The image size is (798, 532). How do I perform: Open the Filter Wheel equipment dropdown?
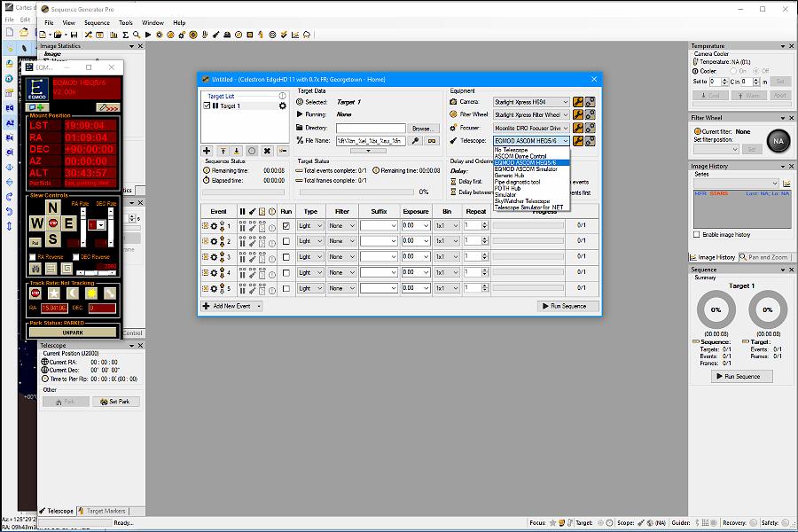pyautogui.click(x=531, y=114)
